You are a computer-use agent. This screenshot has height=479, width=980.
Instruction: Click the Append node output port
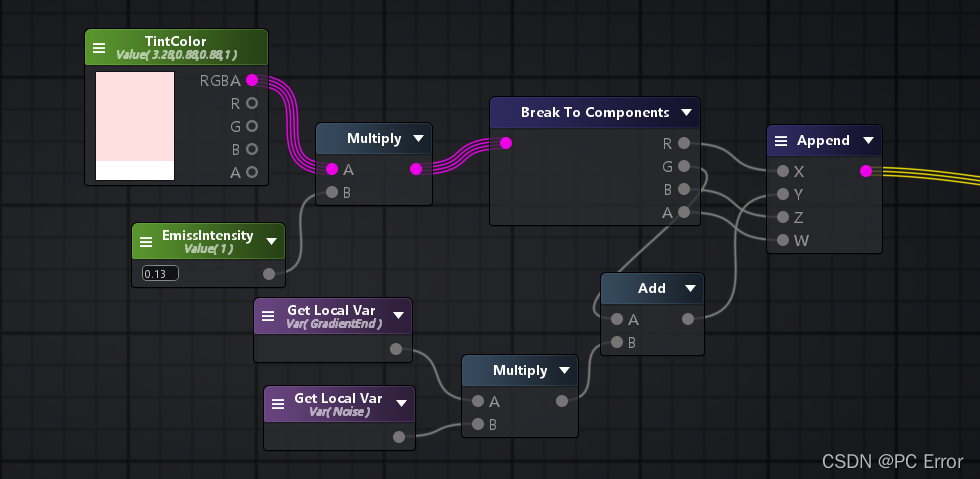866,171
